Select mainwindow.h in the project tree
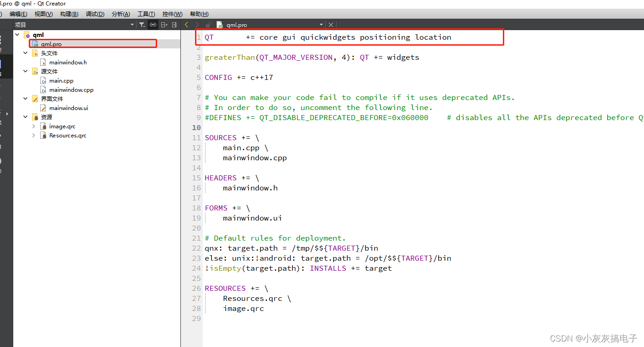The width and height of the screenshot is (644, 347). [68, 63]
